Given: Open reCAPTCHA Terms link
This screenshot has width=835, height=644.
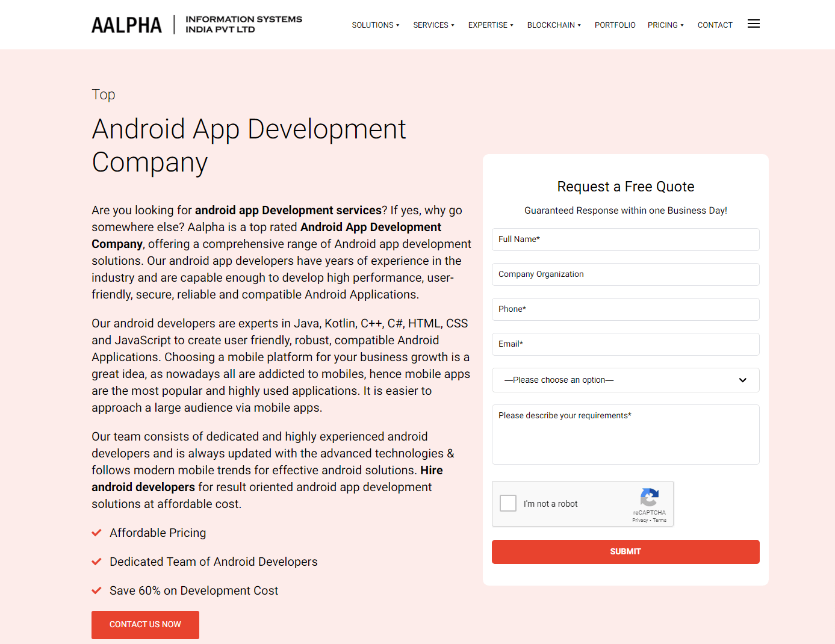Looking at the screenshot, I should (x=660, y=521).
